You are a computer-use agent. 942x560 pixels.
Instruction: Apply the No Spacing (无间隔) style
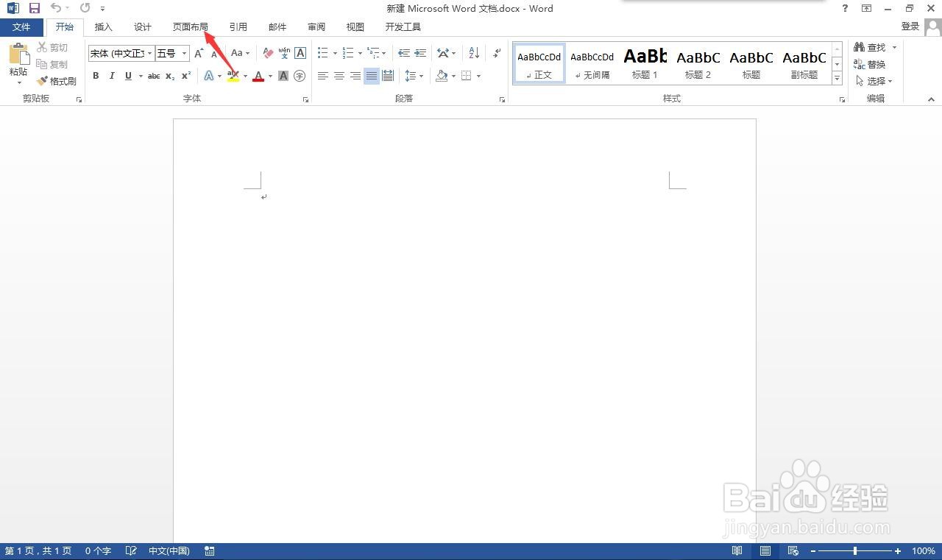point(592,63)
